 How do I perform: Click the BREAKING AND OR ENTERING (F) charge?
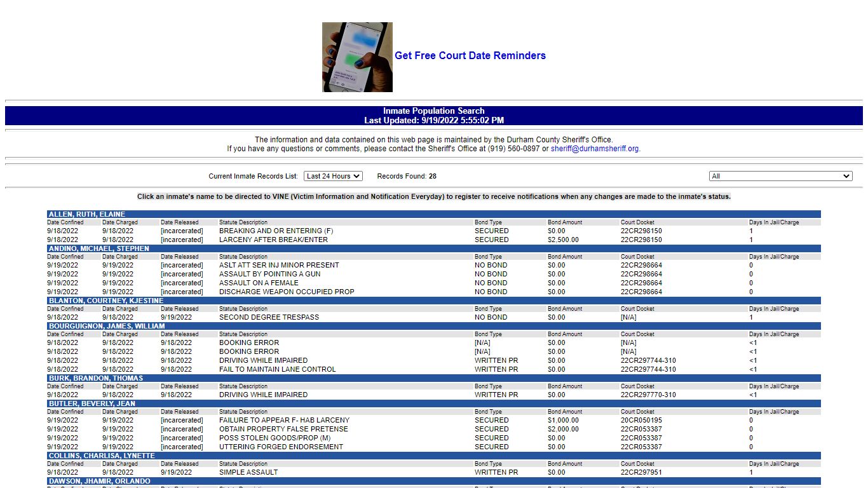click(276, 231)
